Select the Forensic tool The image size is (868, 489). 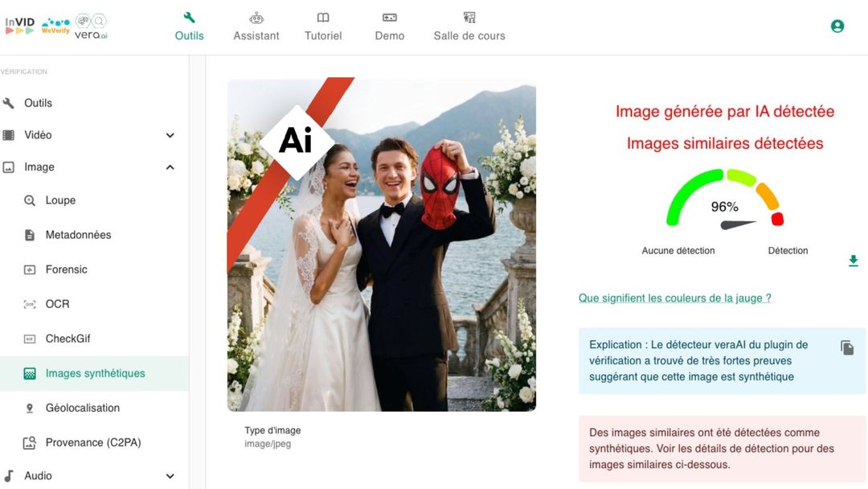coord(66,269)
